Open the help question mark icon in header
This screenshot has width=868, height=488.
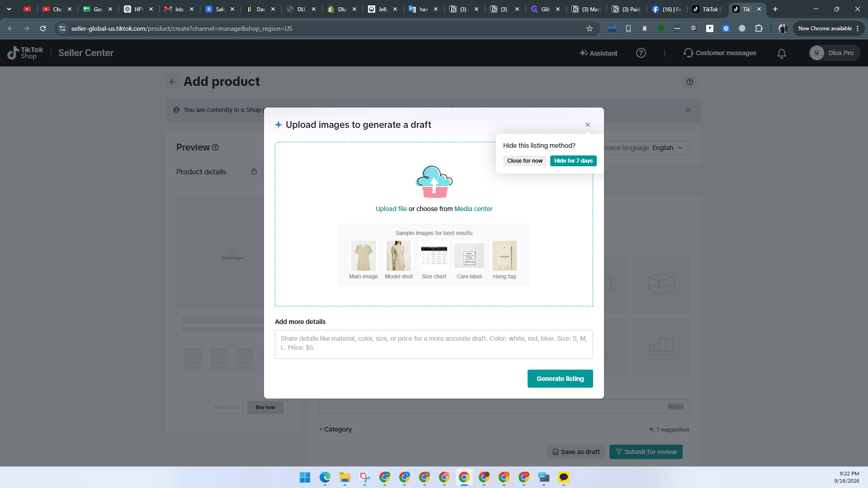coord(641,53)
